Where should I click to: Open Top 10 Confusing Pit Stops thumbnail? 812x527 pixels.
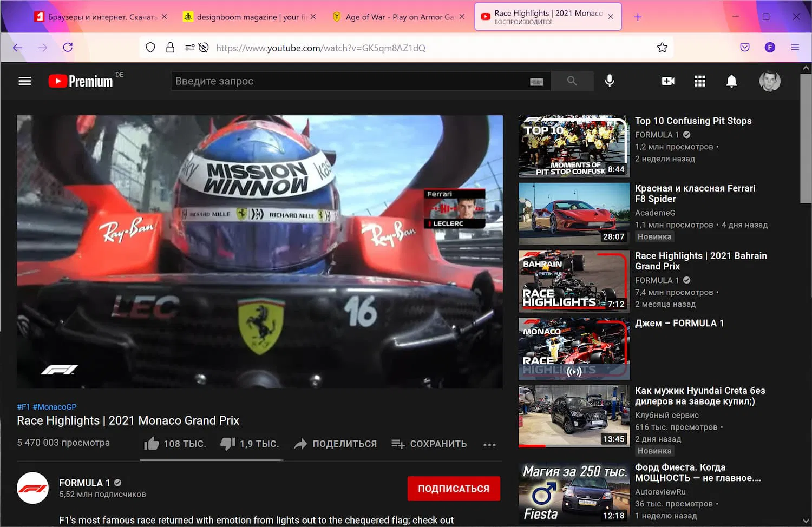(574, 146)
